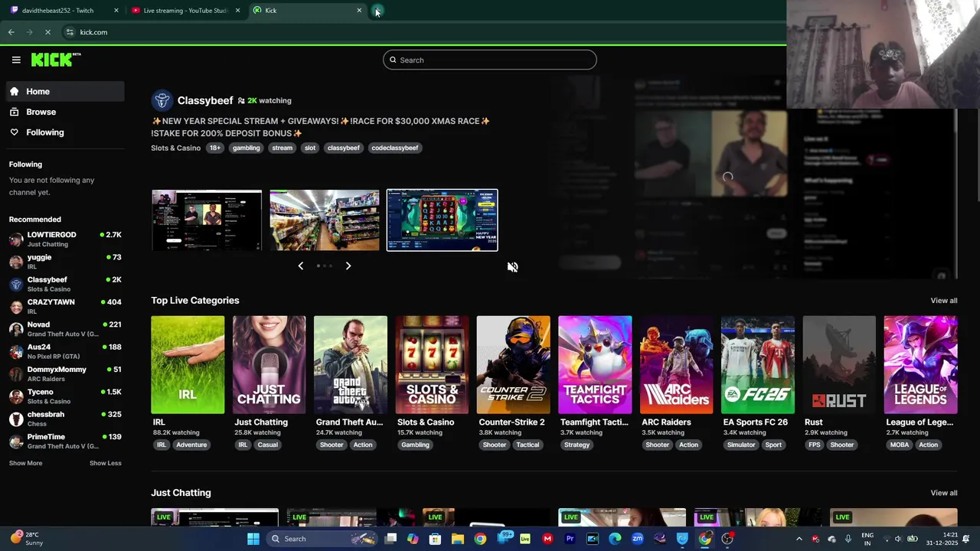View all Top Live Categories
980x551 pixels.
[943, 301]
